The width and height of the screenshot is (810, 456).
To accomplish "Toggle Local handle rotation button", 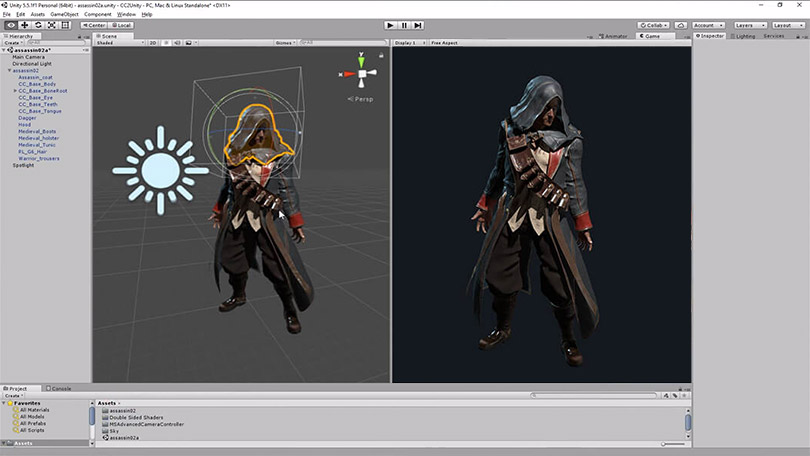I will pos(121,25).
